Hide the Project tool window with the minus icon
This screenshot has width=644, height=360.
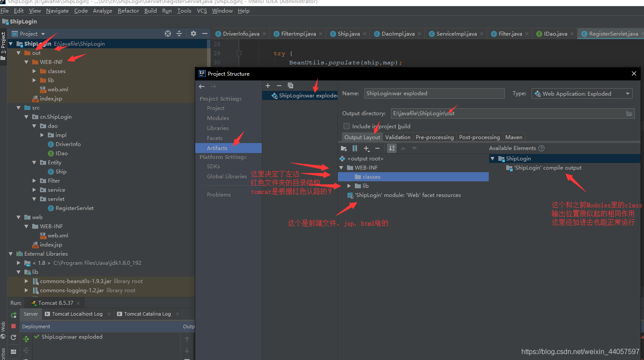pos(205,33)
